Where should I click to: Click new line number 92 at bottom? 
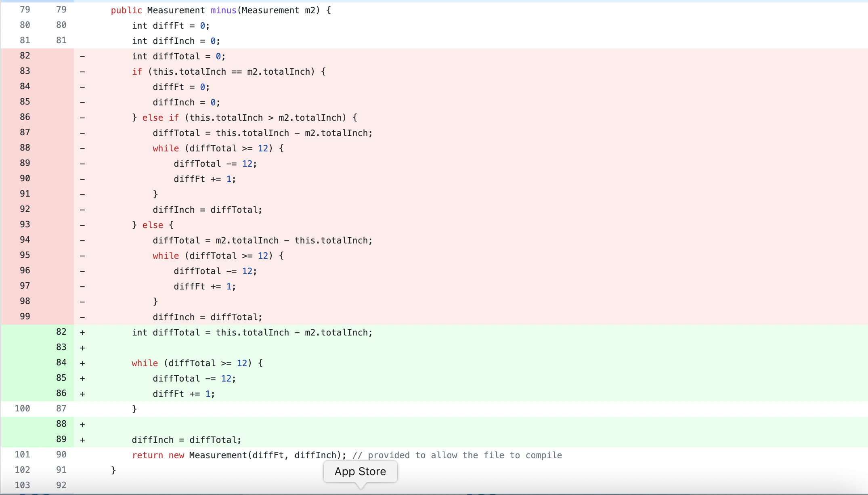point(61,485)
